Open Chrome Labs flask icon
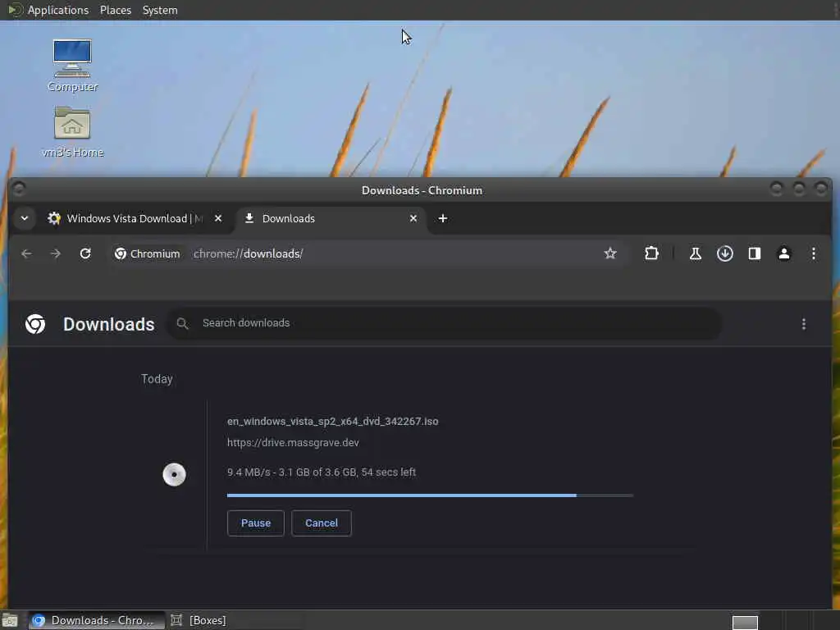 696,253
